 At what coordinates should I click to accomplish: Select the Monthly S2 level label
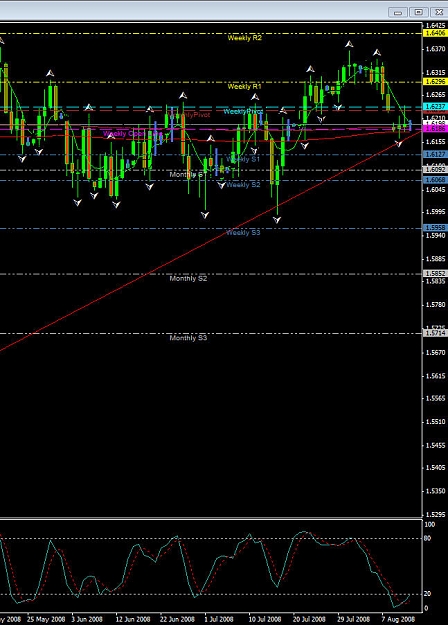coord(188,279)
